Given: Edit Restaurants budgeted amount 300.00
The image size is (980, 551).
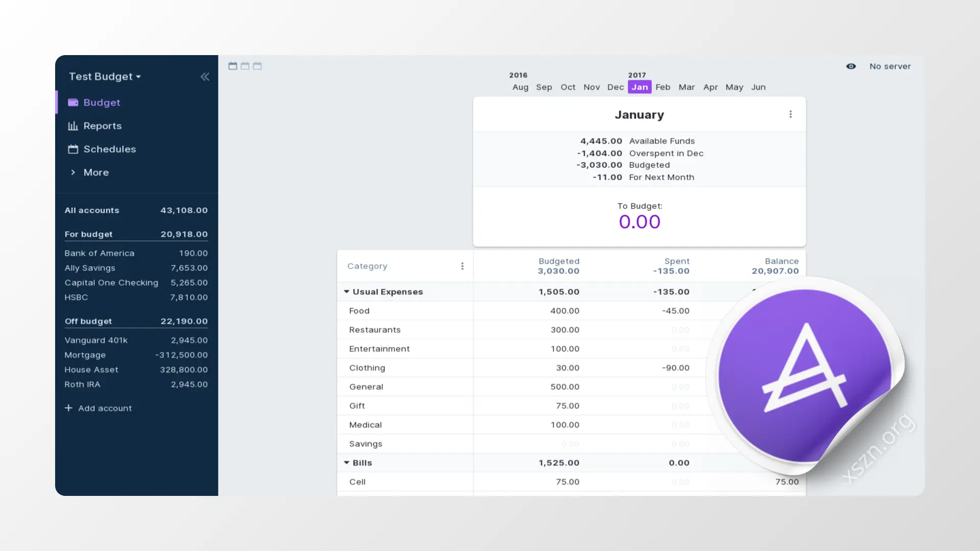Looking at the screenshot, I should [x=565, y=330].
